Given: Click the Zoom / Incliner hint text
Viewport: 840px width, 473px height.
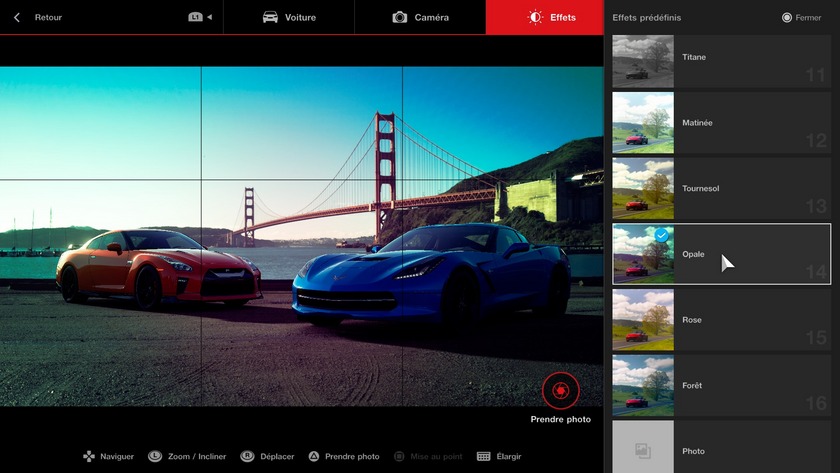Looking at the screenshot, I should (x=197, y=456).
